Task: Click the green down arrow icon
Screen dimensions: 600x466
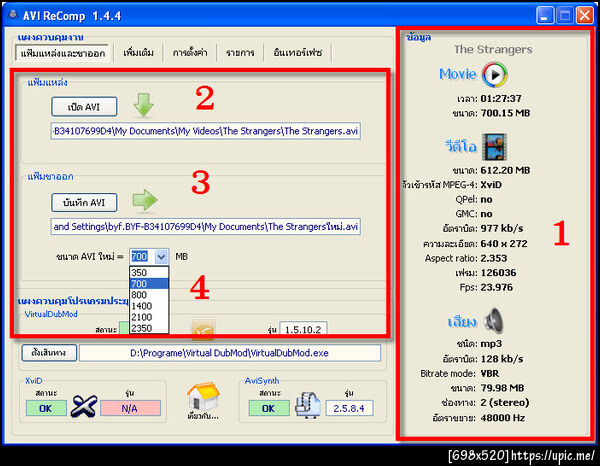Action: [x=143, y=105]
